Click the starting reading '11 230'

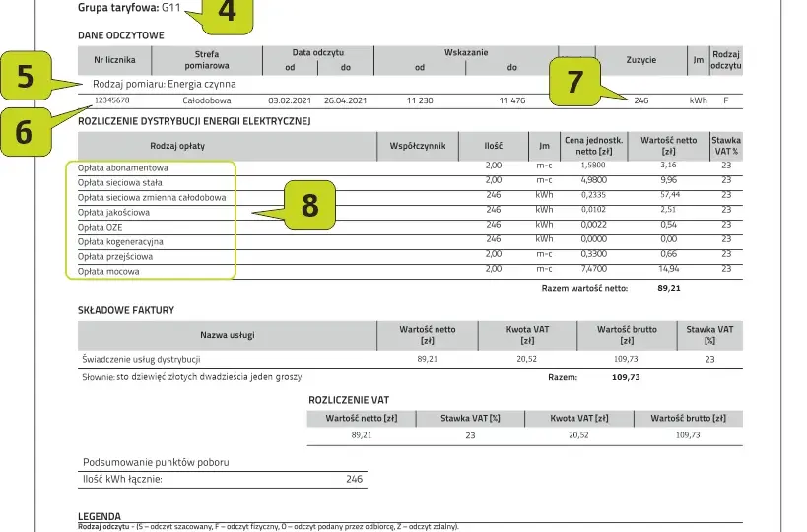point(420,100)
